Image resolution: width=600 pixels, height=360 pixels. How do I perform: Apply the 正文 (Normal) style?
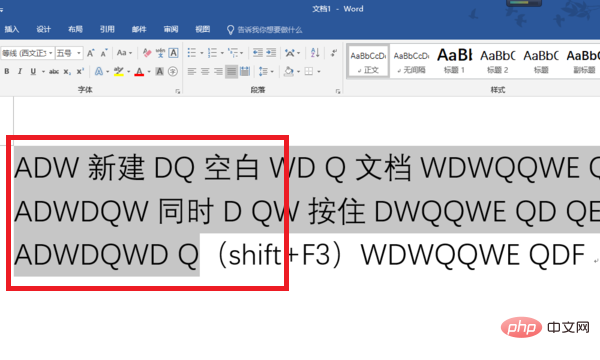click(x=368, y=61)
